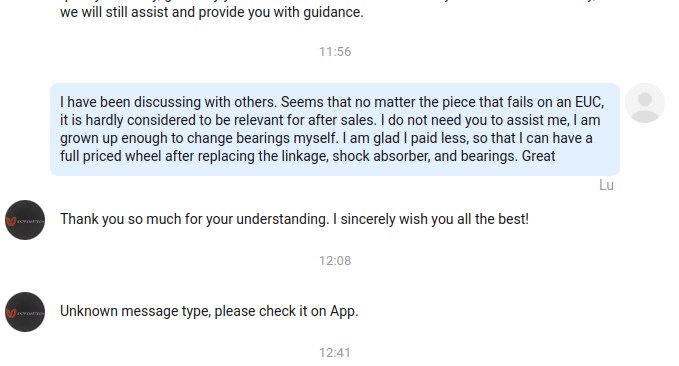Click the 'Thank you so much for your understanding' message
The width and height of the screenshot is (679, 366).
(x=294, y=219)
